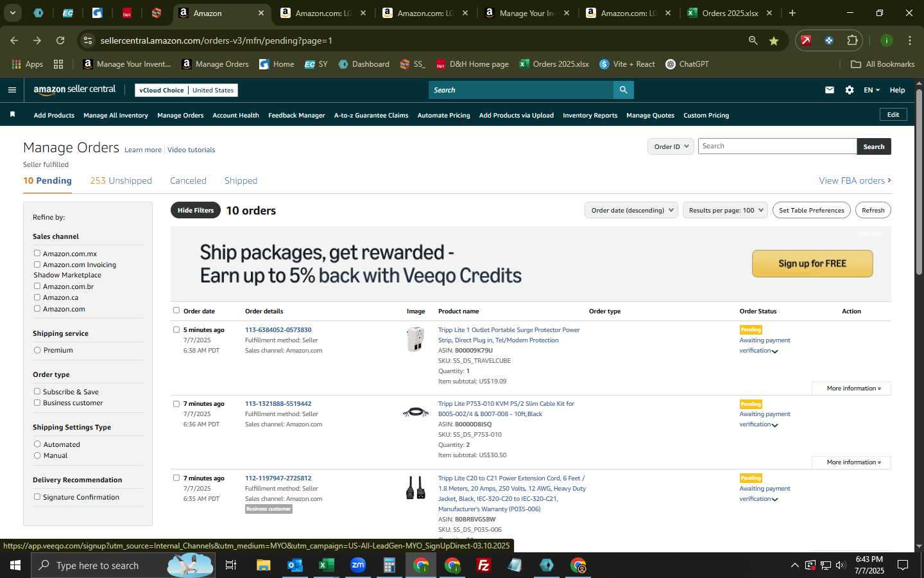The image size is (924, 578).
Task: Select Automated shipping settings radio
Action: click(37, 444)
